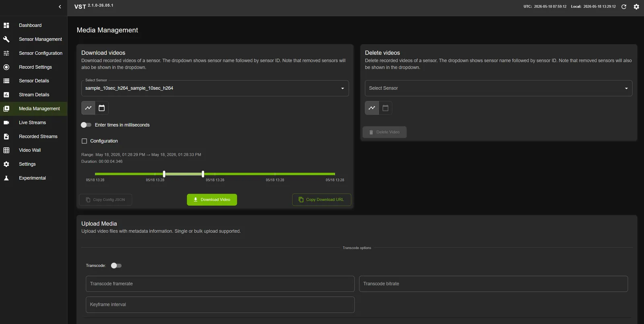Select timeline mode in Delete videos
Image resolution: width=644 pixels, height=324 pixels.
pos(372,108)
